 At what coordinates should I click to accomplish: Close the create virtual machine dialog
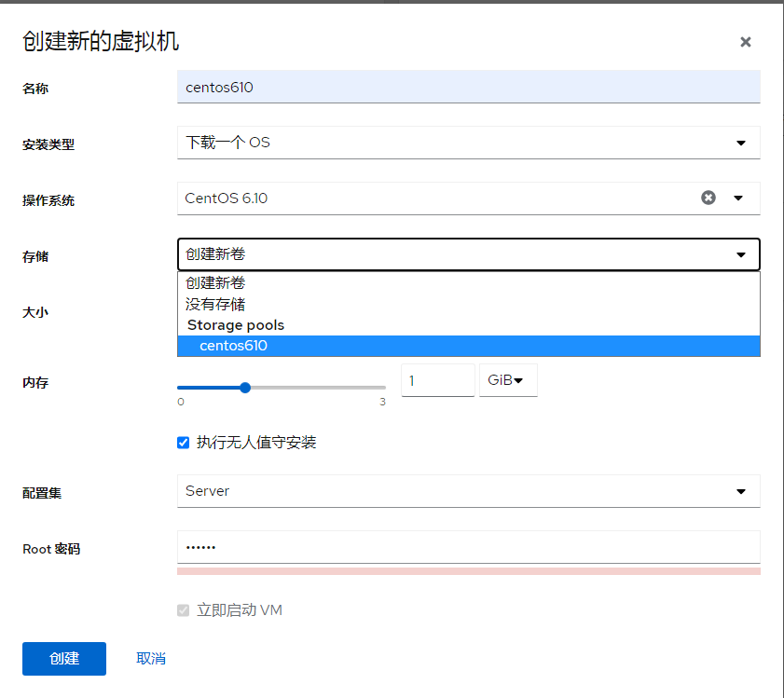(x=745, y=42)
